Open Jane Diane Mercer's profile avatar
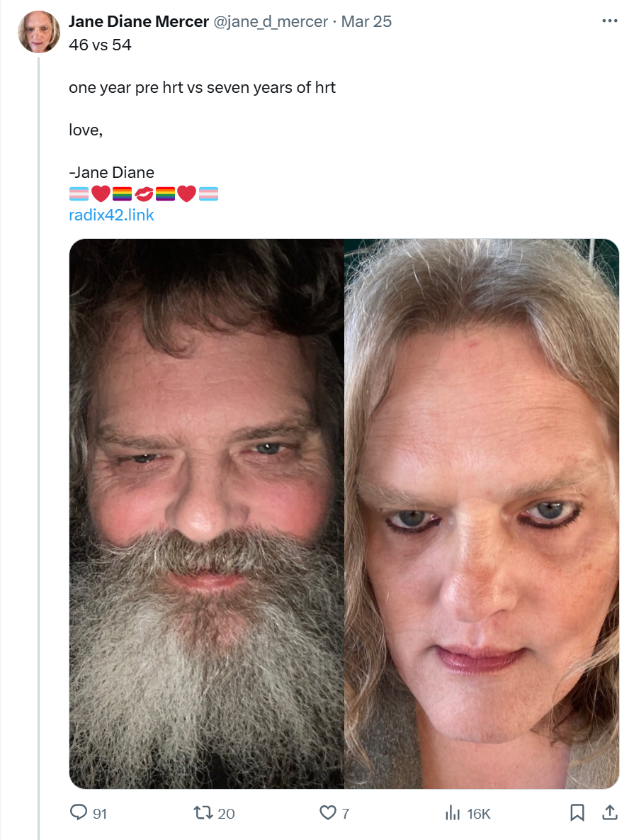The height and width of the screenshot is (840, 634). tap(39, 32)
